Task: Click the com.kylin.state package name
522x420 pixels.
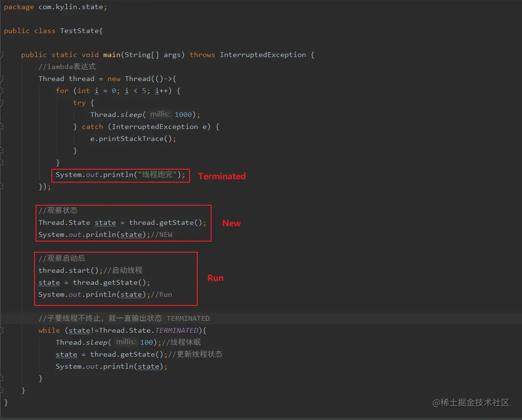Action: [x=71, y=7]
